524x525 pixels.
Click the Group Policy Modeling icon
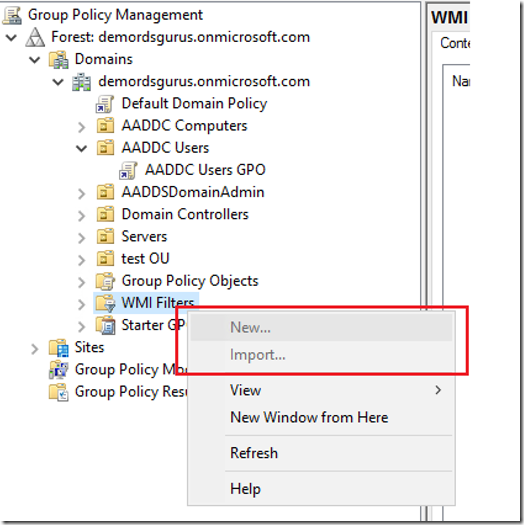click(x=59, y=370)
